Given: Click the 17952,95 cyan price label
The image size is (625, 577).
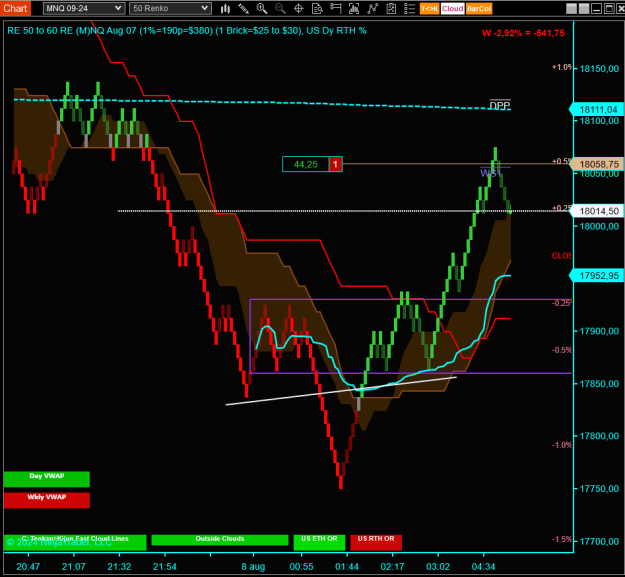Looking at the screenshot, I should tap(597, 275).
